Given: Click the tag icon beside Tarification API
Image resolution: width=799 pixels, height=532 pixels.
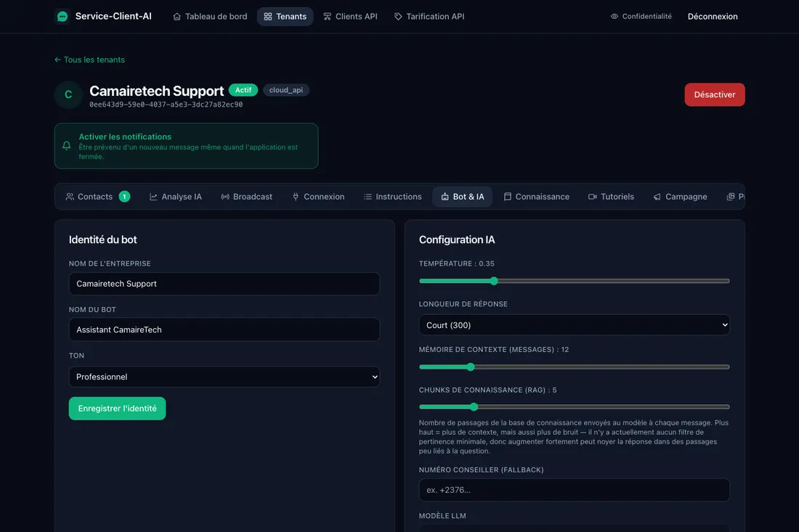Looking at the screenshot, I should (x=398, y=17).
